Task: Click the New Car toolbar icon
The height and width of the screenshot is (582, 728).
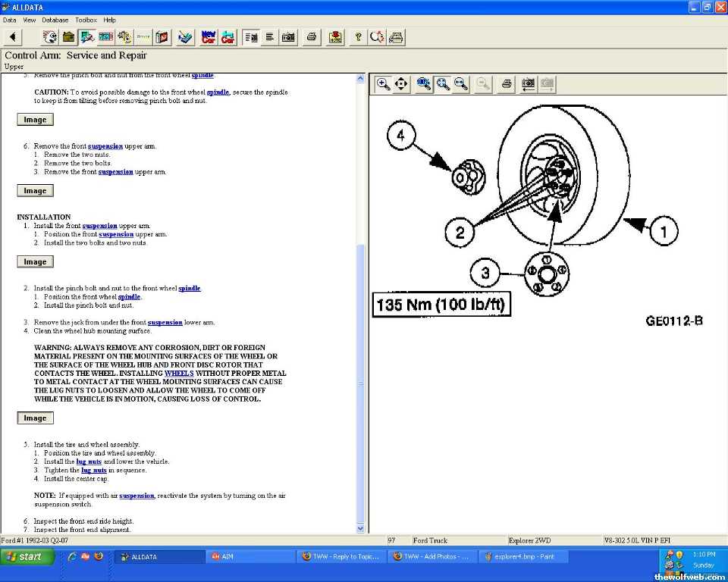Action: point(208,37)
